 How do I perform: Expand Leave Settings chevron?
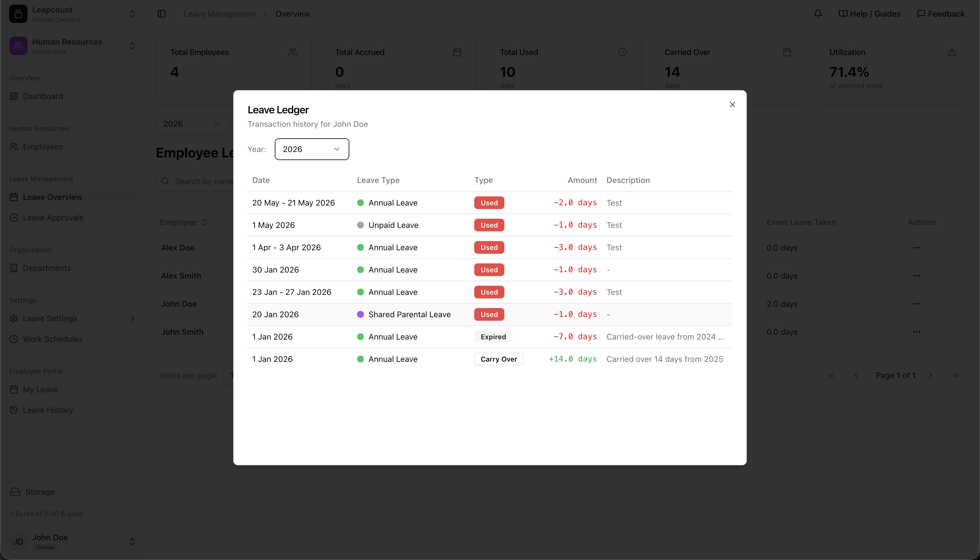[132, 318]
